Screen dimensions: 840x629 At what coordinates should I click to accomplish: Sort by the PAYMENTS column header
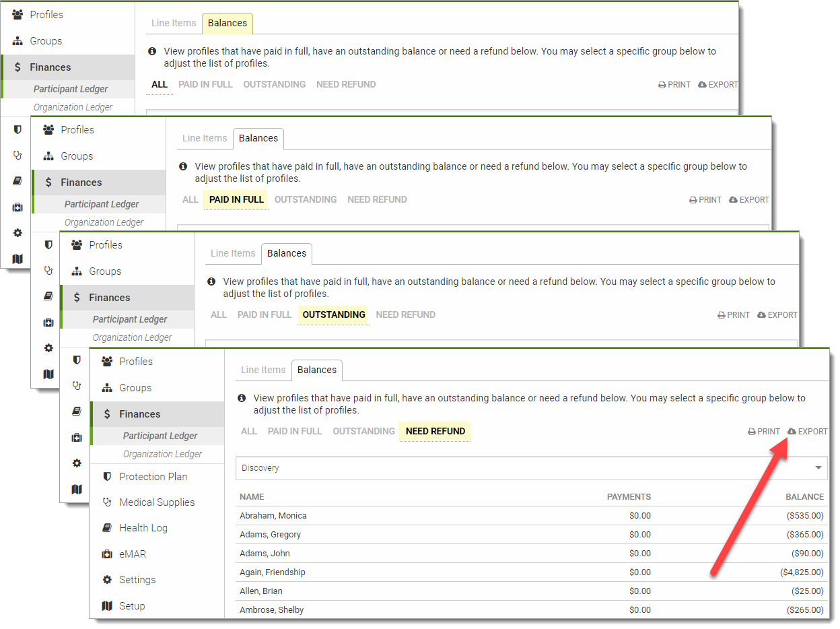click(629, 497)
